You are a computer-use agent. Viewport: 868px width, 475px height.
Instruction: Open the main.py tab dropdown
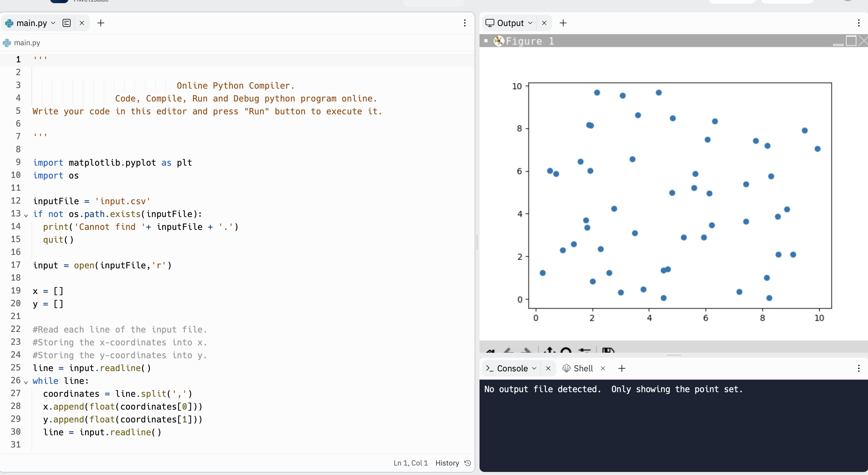53,23
